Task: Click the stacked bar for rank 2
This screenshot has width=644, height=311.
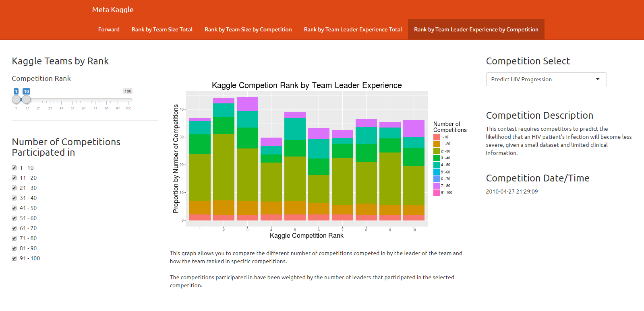Action: point(224,159)
